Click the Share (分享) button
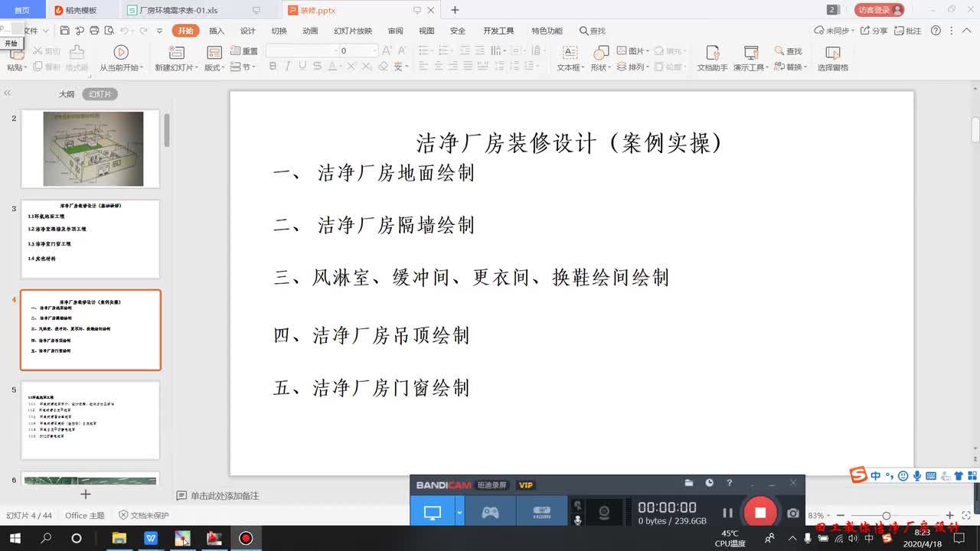The height and width of the screenshot is (551, 980). [x=874, y=31]
